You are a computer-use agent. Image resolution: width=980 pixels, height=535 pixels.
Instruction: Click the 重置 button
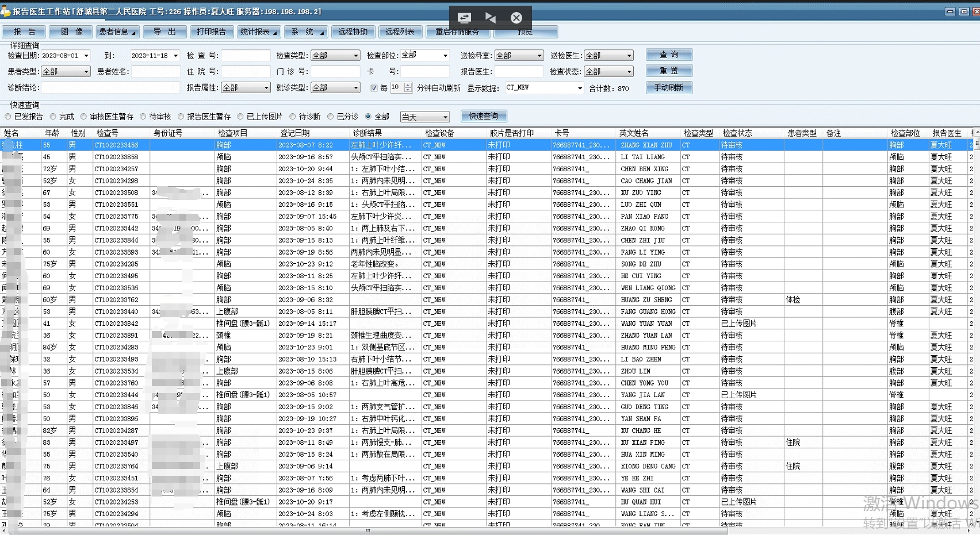click(669, 71)
